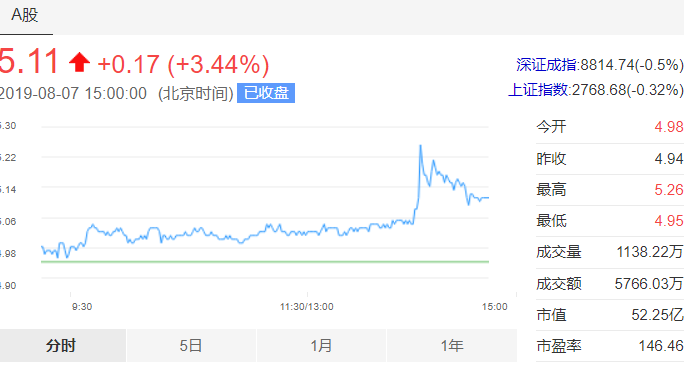The height and width of the screenshot is (367, 690).
Task: Click the 市盈率 value 146.46
Action: [661, 346]
